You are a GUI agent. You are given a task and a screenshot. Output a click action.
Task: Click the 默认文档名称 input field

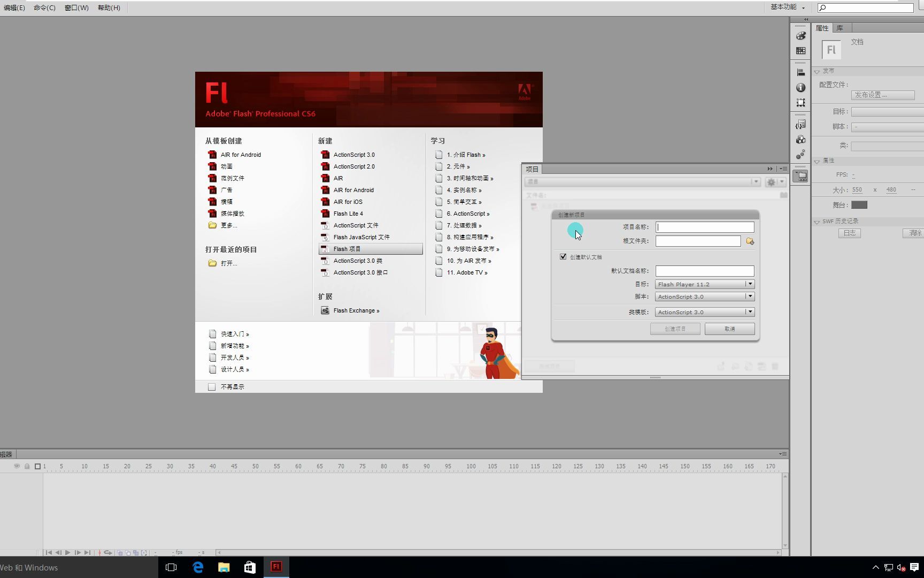point(705,271)
